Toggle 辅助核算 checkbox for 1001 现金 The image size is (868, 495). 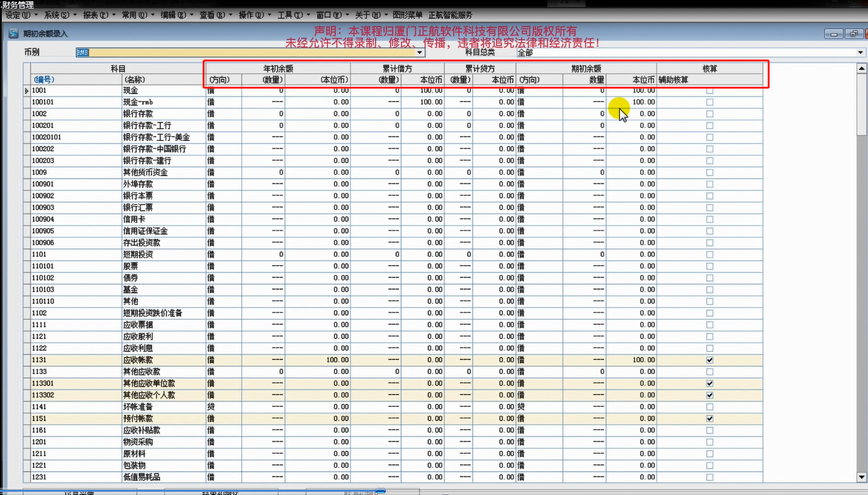pyautogui.click(x=710, y=91)
